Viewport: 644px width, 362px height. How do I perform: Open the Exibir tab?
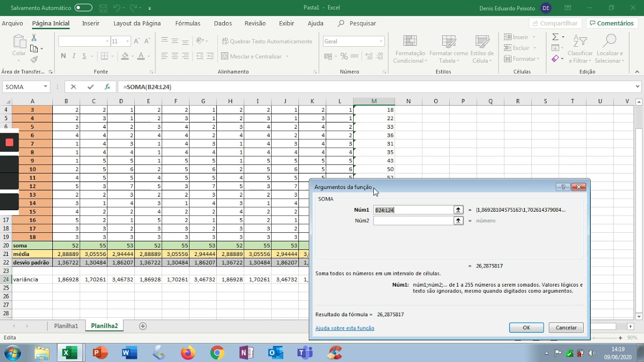[286, 23]
